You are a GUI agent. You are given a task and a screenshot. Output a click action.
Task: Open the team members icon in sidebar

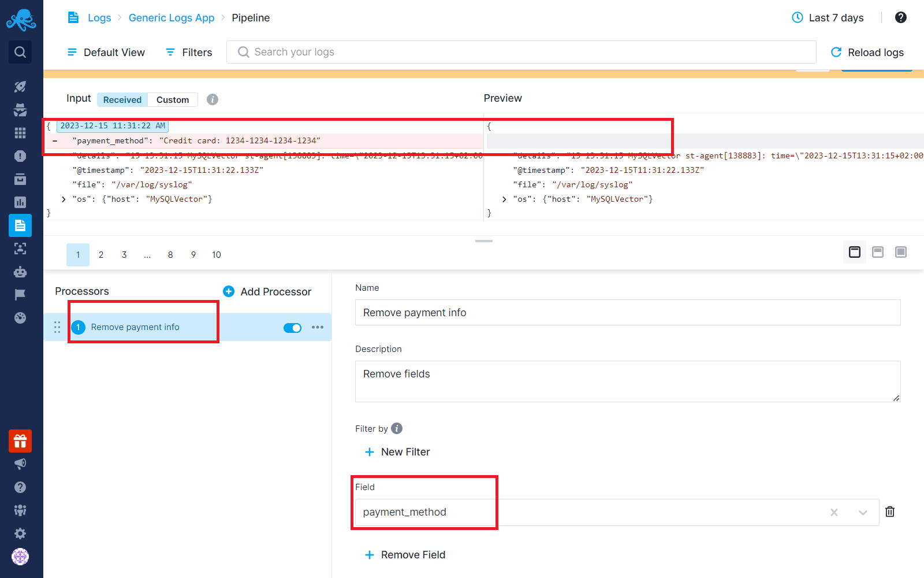click(x=20, y=510)
